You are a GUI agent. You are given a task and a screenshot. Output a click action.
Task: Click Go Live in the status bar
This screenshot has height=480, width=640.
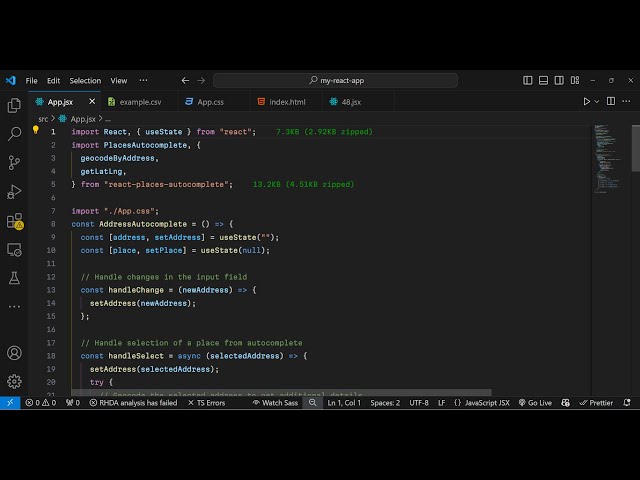pyautogui.click(x=535, y=403)
